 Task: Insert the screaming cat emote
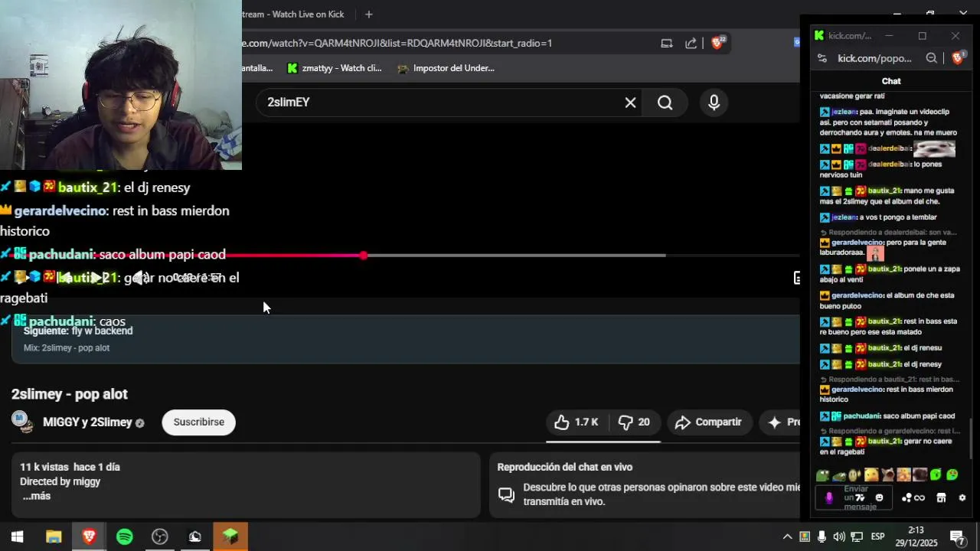[887, 475]
